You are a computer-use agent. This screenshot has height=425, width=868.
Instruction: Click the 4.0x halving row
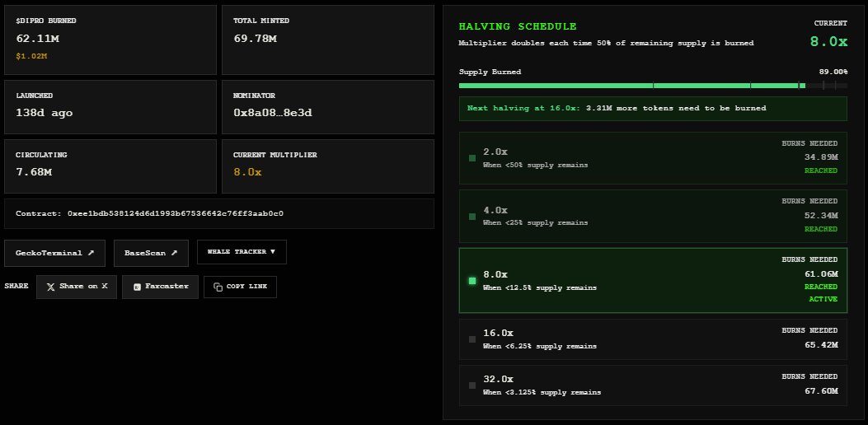pos(653,217)
